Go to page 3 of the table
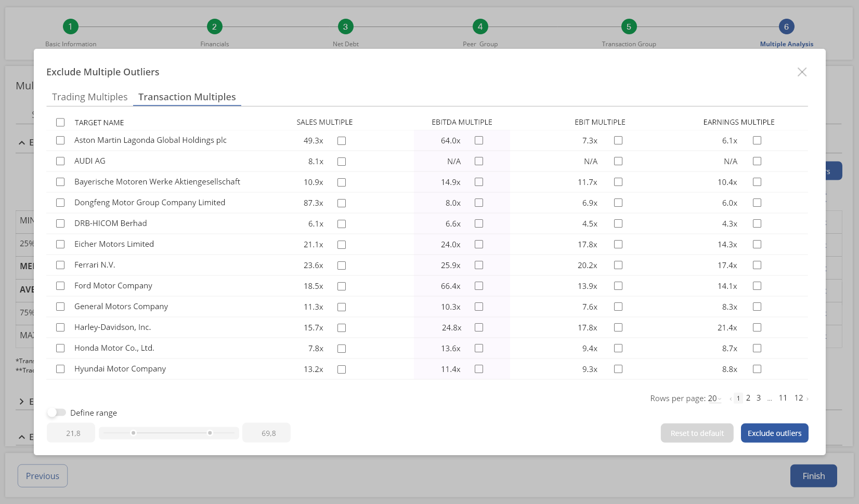This screenshot has width=859, height=504. pyautogui.click(x=759, y=398)
